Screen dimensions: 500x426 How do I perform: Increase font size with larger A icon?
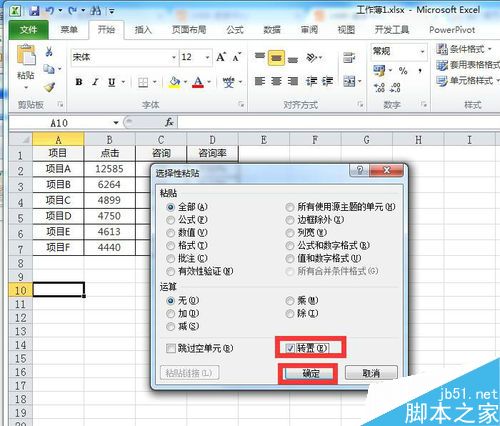pos(221,57)
